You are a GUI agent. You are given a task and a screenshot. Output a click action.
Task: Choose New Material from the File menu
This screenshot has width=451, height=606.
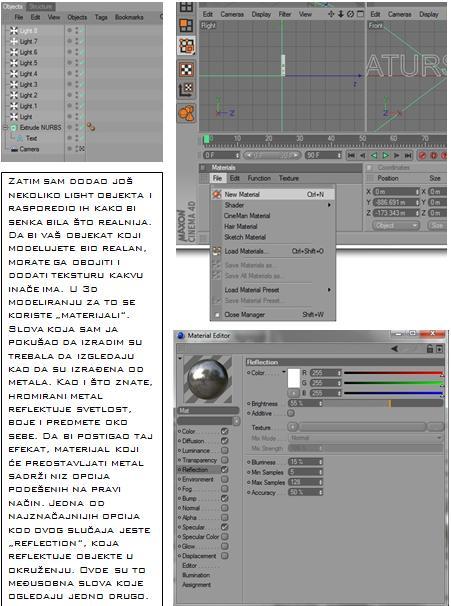click(273, 194)
